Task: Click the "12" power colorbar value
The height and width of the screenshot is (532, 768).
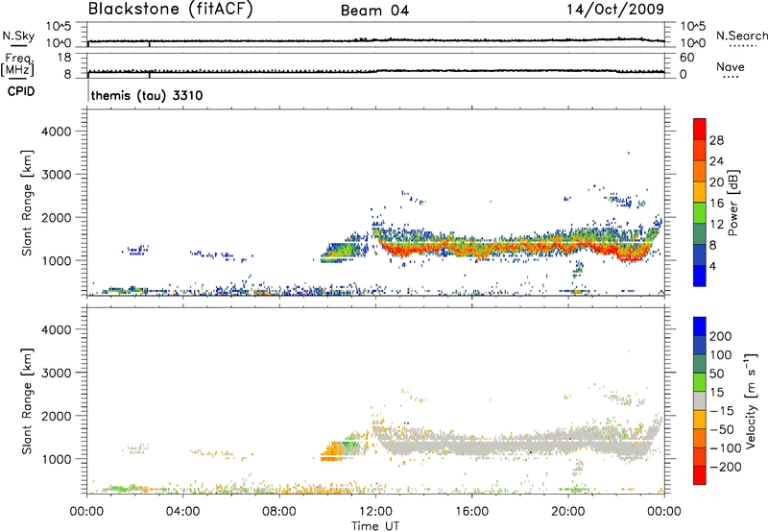Action: (716, 225)
